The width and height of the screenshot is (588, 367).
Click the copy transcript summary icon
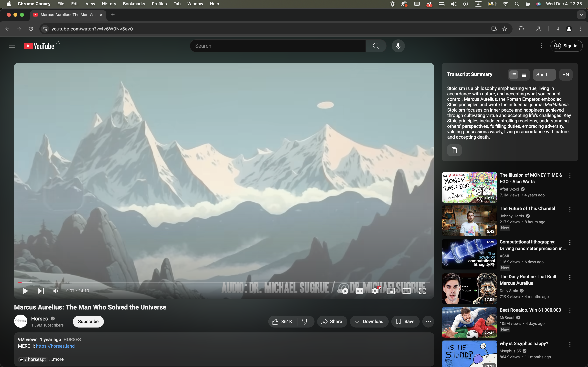454,150
